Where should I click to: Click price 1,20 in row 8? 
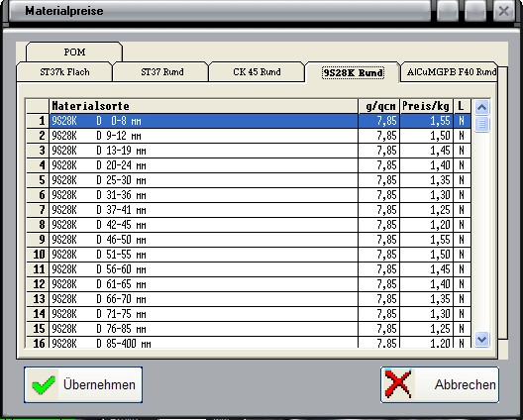[x=427, y=225]
